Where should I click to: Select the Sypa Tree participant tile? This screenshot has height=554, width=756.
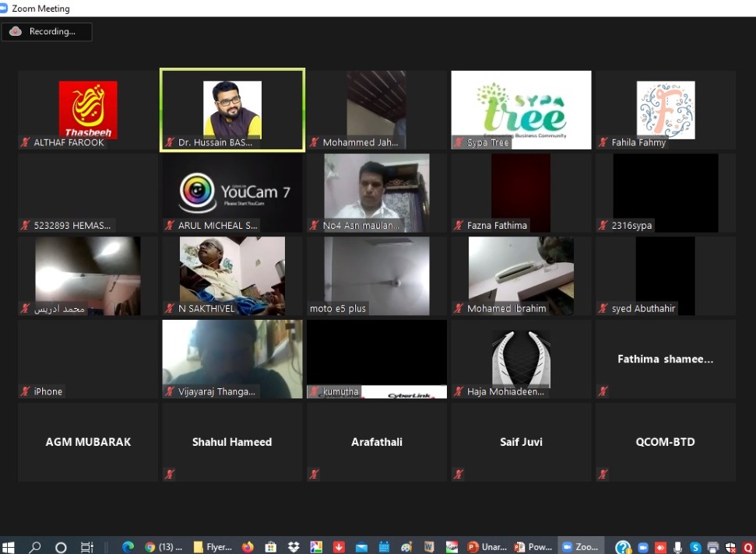(521, 110)
